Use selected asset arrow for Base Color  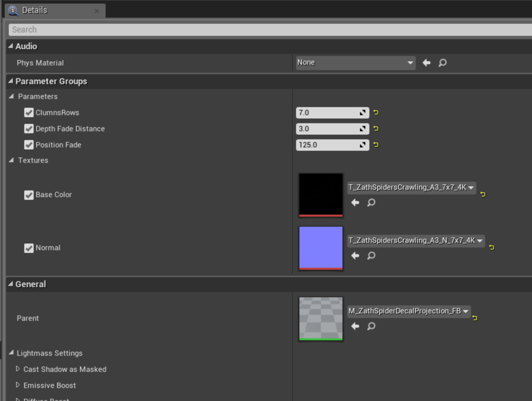(x=355, y=203)
